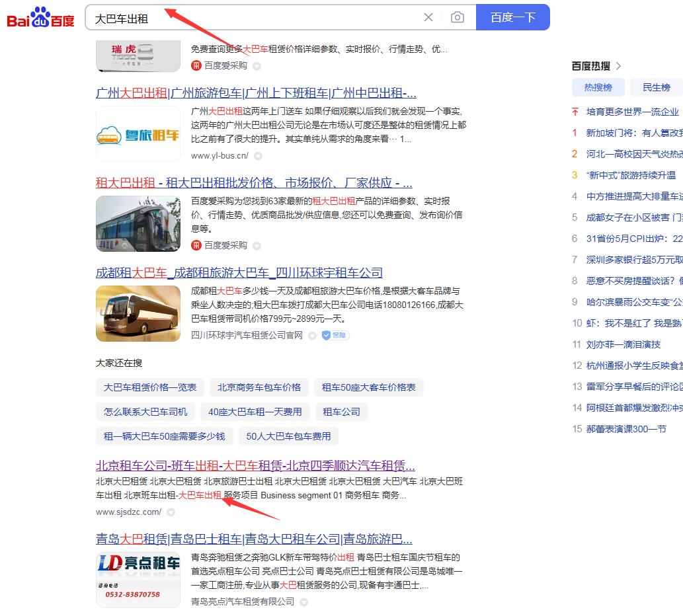This screenshot has width=683, height=616.
Task: Go to the Baidu logo homepage
Action: tap(40, 17)
